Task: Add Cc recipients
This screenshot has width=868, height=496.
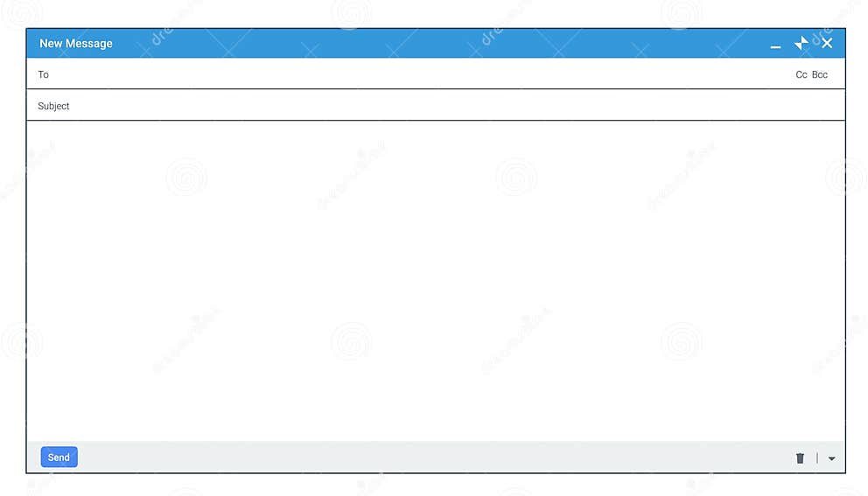Action: [801, 74]
